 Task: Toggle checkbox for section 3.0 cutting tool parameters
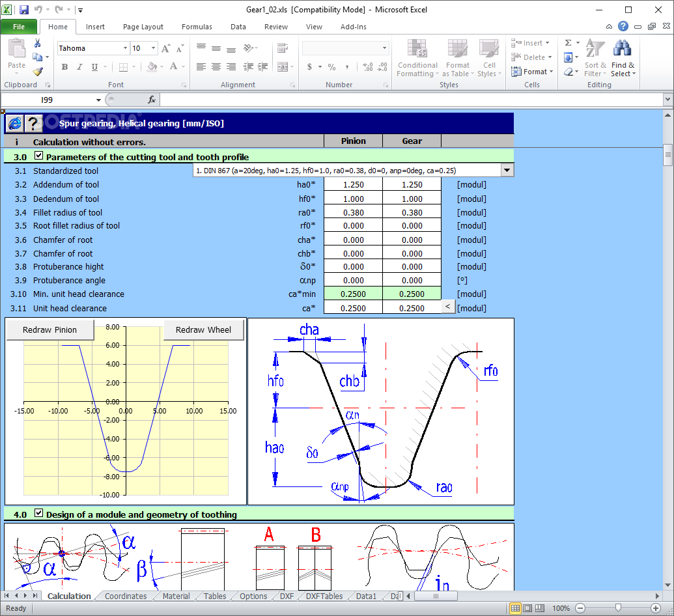pos(38,156)
